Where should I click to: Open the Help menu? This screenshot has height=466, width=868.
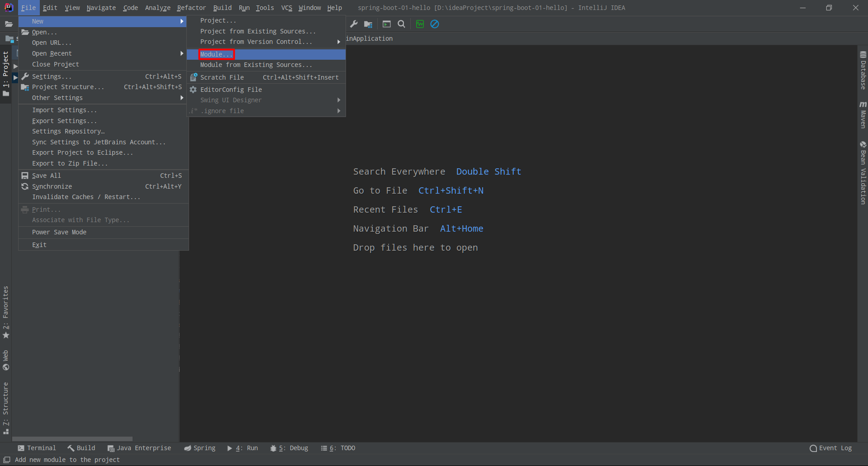point(335,8)
